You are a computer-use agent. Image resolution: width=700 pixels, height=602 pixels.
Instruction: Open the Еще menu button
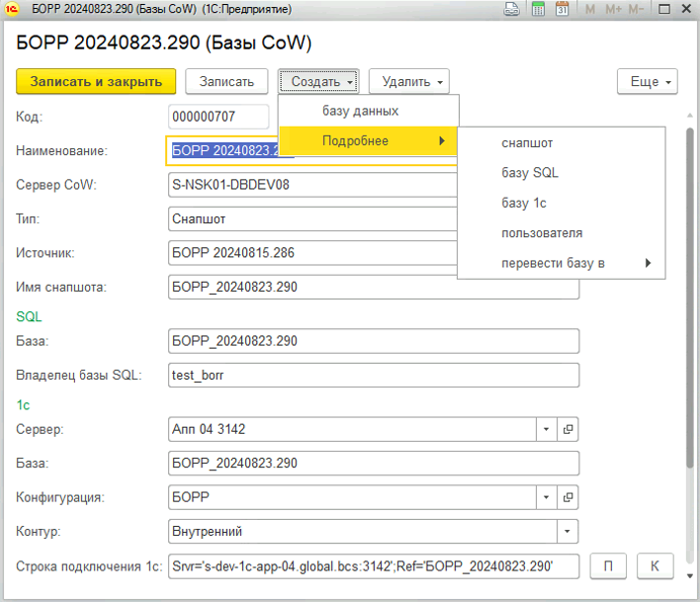tap(648, 81)
